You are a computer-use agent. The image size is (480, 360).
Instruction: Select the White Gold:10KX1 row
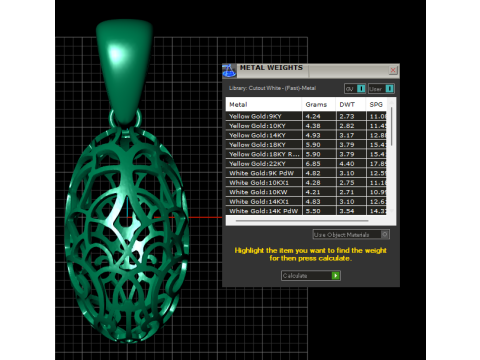[x=306, y=183]
